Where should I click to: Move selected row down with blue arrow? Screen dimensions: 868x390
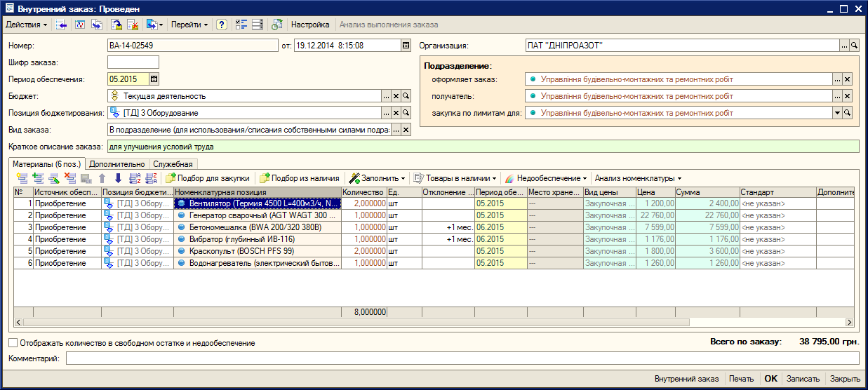coord(118,178)
